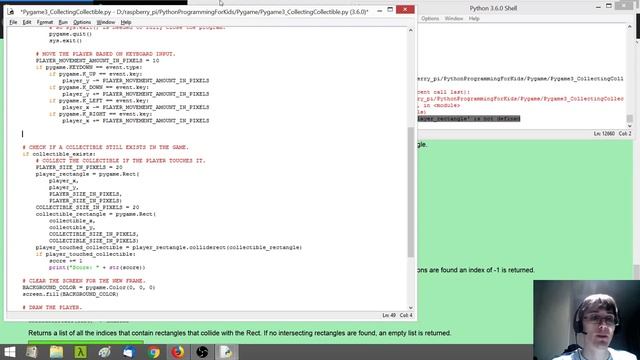
Task: Open the blue mail app taskbar icon
Action: click(x=129, y=352)
